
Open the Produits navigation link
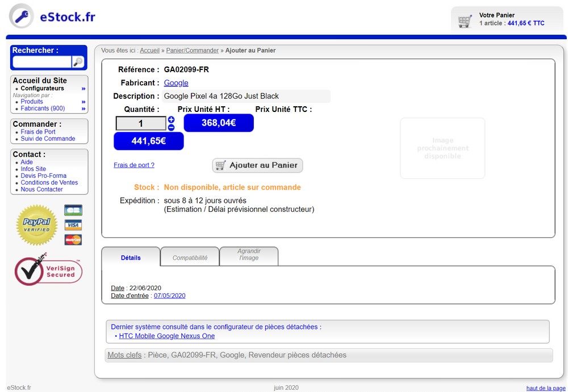click(31, 102)
